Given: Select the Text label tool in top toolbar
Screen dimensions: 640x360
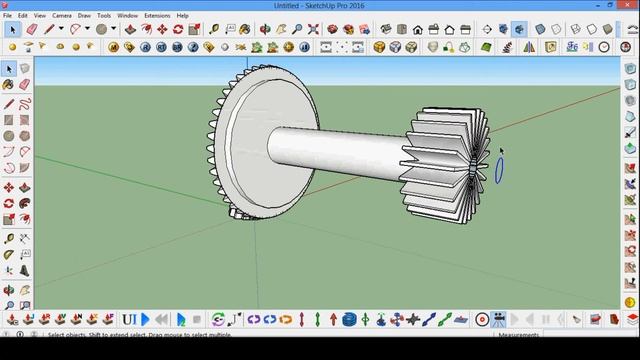Looking at the screenshot, I should 230,29.
